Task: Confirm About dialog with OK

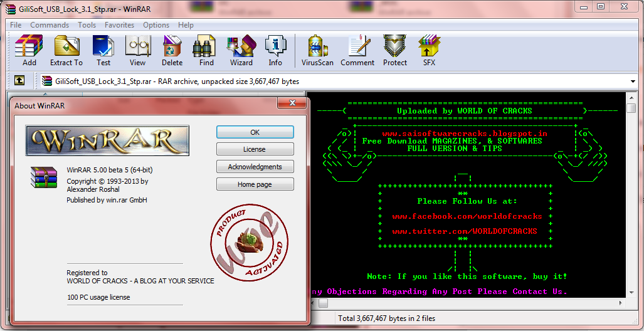Action: coord(255,132)
